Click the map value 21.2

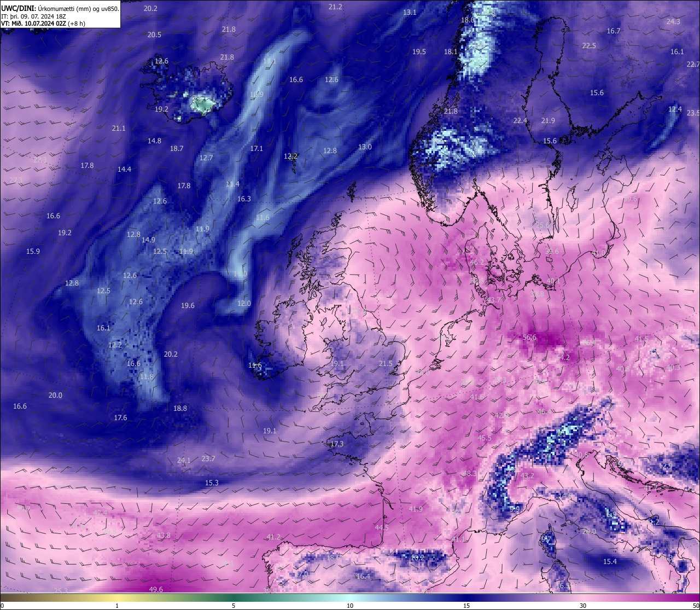coord(335,7)
